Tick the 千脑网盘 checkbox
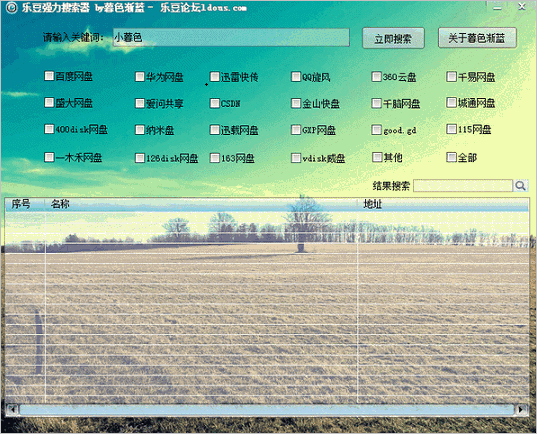This screenshot has height=434, width=537. tap(377, 103)
